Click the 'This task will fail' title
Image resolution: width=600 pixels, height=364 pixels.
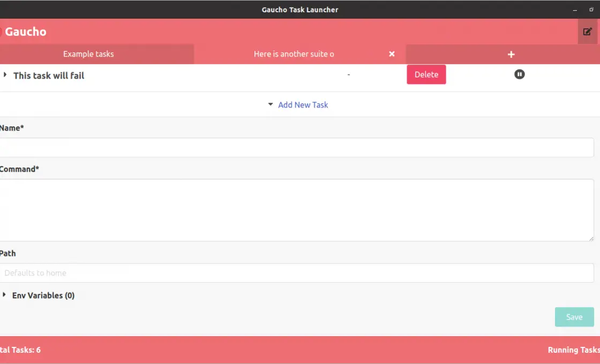49,75
